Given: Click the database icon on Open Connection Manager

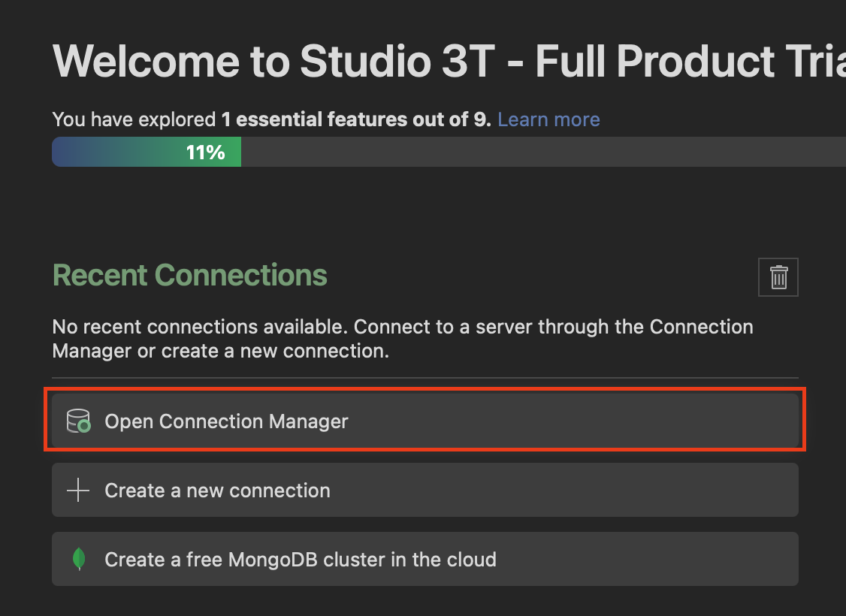Looking at the screenshot, I should click(78, 421).
